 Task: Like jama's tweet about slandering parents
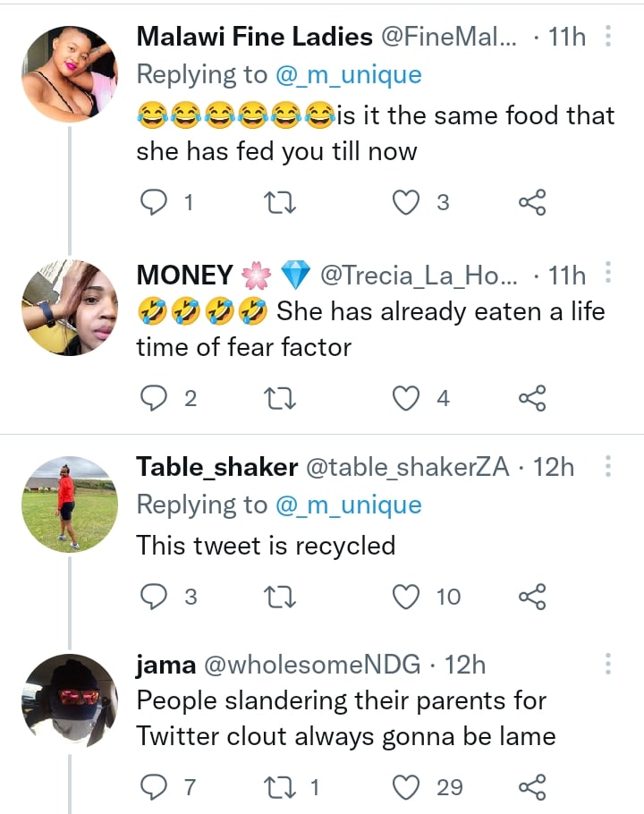click(x=407, y=787)
